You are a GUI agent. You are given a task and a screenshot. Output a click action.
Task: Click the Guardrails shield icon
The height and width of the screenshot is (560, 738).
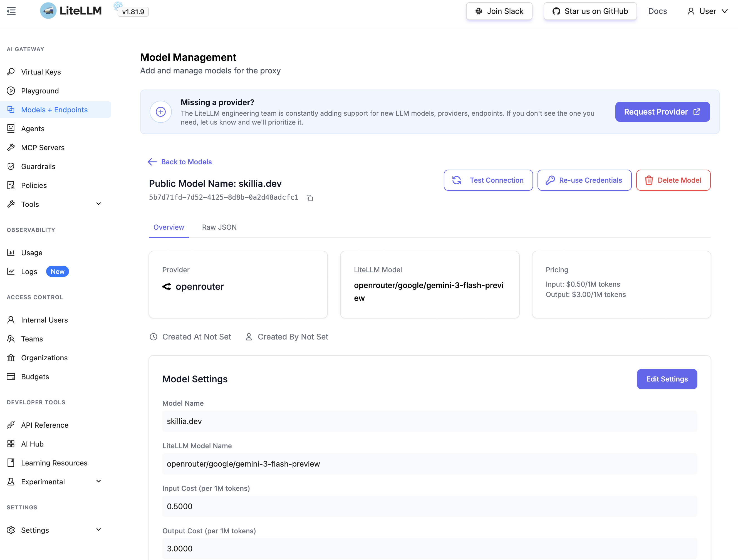[11, 167]
